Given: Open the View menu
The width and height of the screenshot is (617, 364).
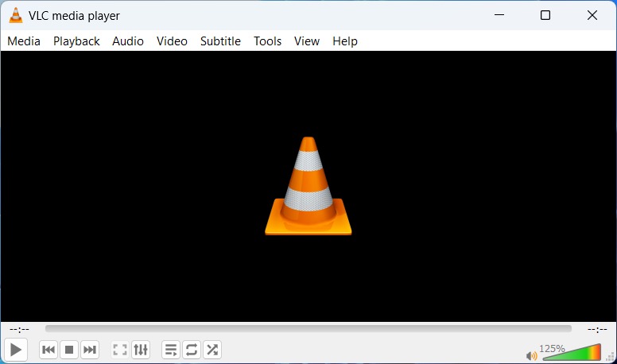Looking at the screenshot, I should (307, 41).
